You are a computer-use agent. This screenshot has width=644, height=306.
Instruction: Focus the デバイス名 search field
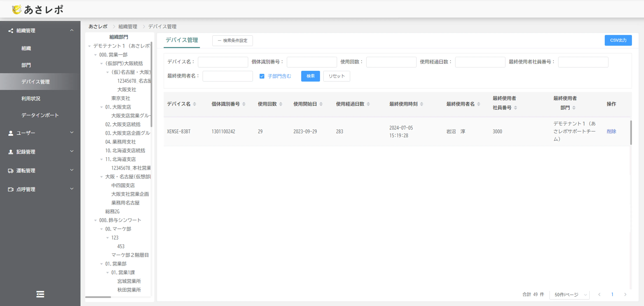[x=223, y=62]
